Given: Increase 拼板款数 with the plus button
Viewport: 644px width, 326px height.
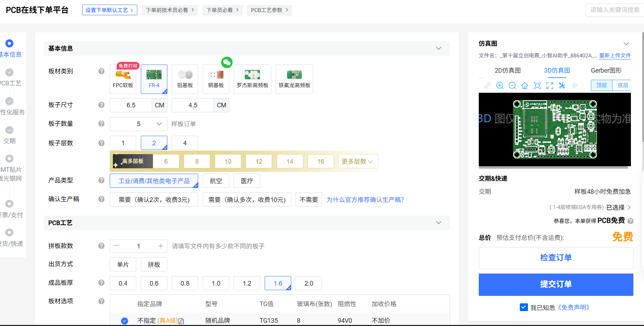Looking at the screenshot, I should (x=161, y=246).
